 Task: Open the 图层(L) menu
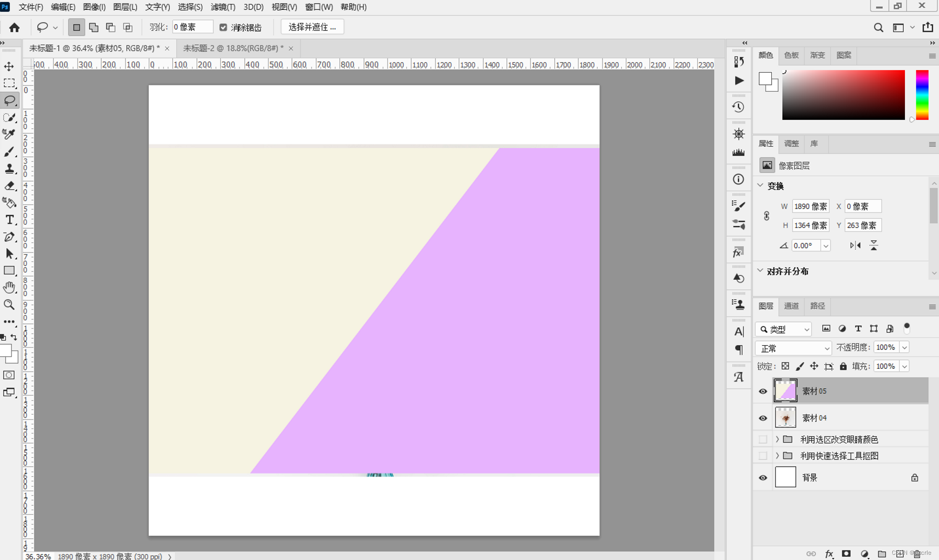pos(125,7)
